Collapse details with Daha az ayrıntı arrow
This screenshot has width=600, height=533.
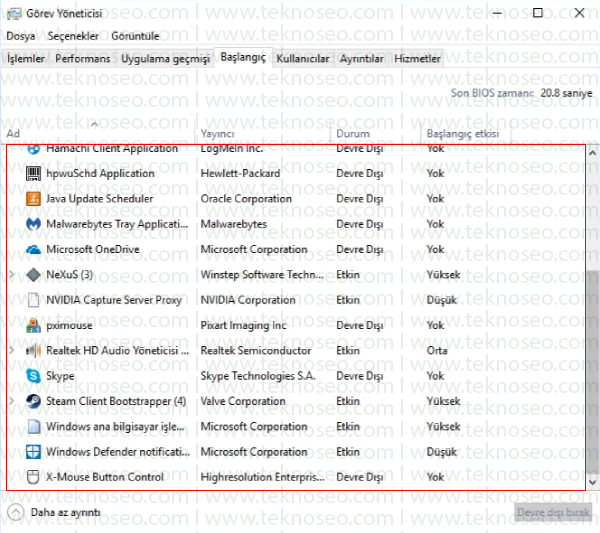[x=16, y=512]
